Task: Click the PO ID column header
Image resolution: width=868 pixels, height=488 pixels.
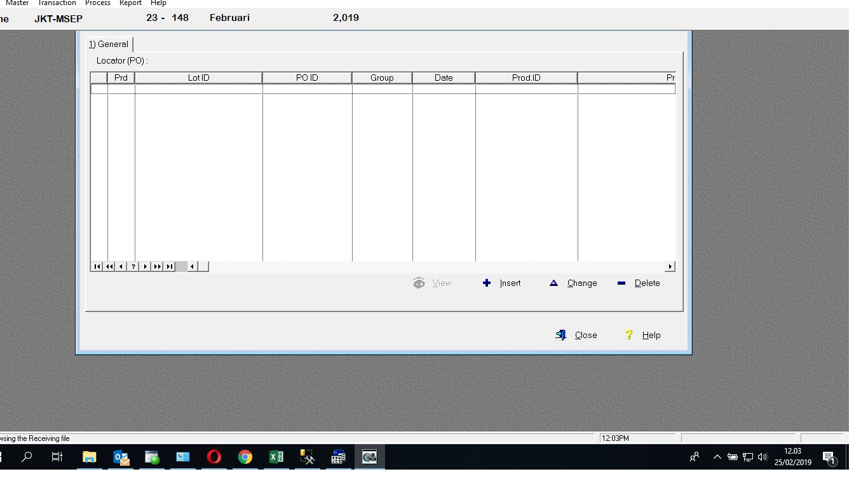Action: [307, 78]
